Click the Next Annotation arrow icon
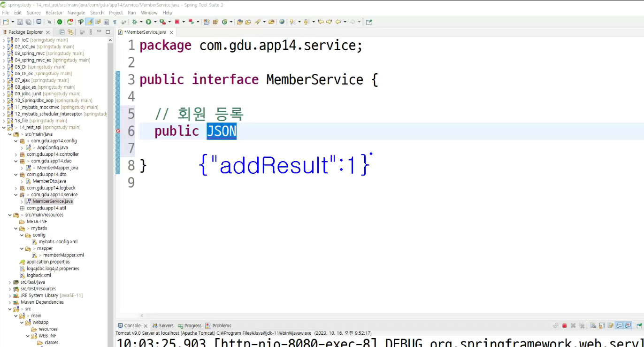Image resolution: width=644 pixels, height=347 pixels. 292,22
